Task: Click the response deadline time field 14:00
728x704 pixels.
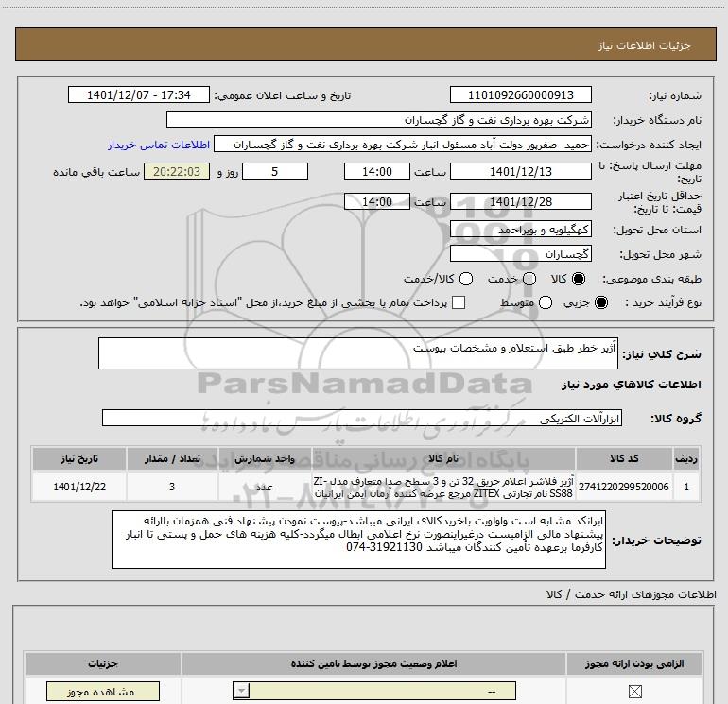Action: point(377,171)
